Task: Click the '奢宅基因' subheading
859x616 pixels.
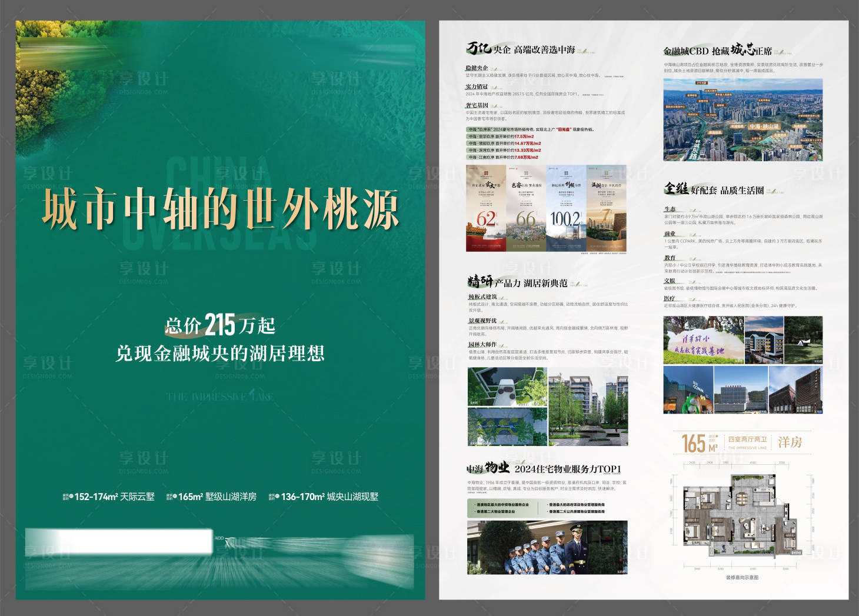Action: [477, 105]
